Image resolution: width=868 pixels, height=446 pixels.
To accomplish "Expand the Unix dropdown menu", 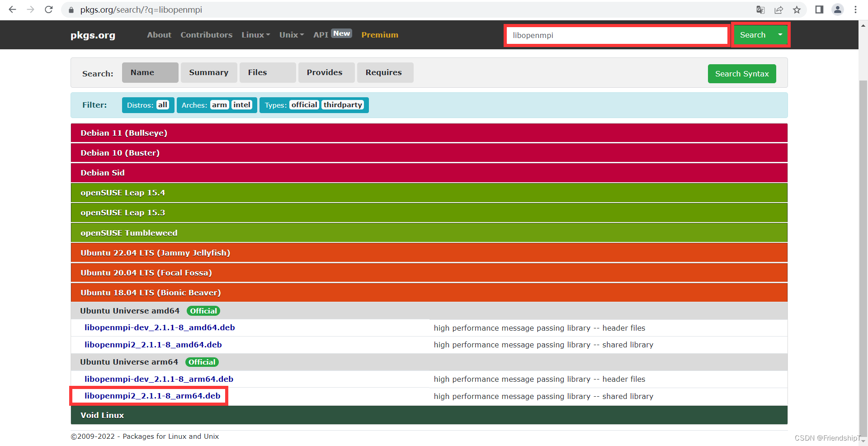I will (292, 35).
